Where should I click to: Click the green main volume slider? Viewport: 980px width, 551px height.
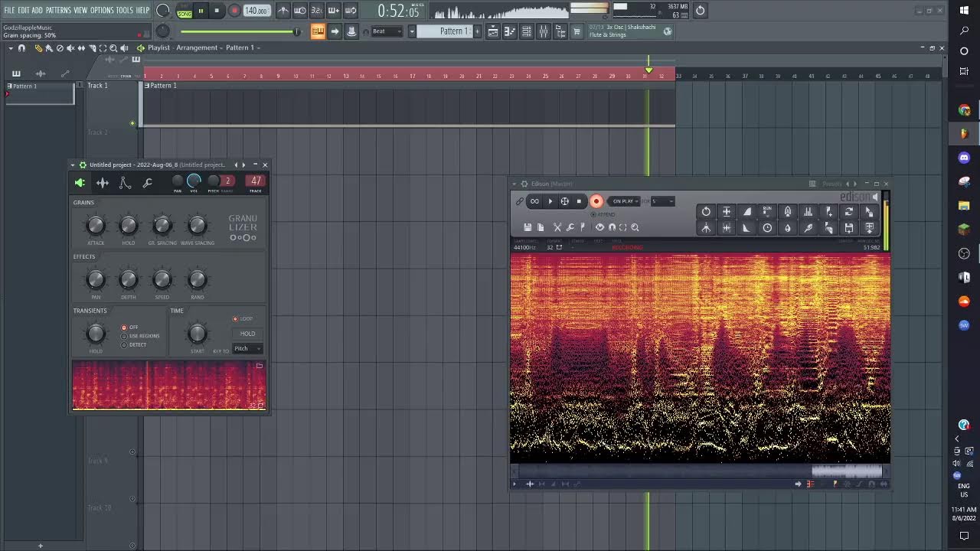pos(239,31)
